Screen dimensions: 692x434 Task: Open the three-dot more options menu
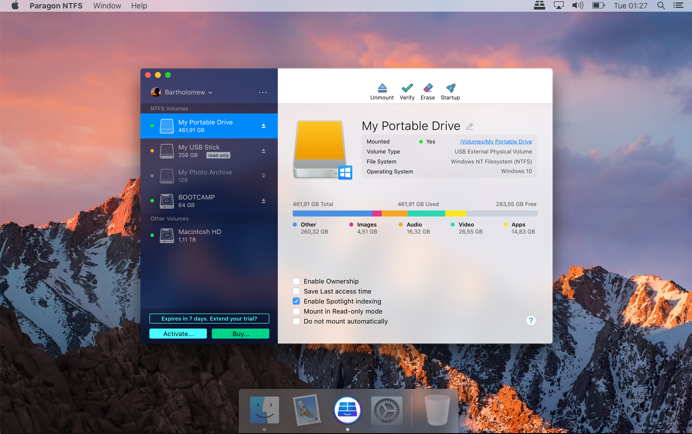263,92
